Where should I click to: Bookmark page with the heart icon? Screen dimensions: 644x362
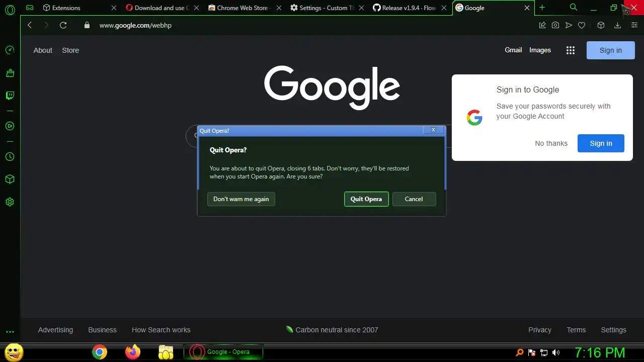coord(582,25)
